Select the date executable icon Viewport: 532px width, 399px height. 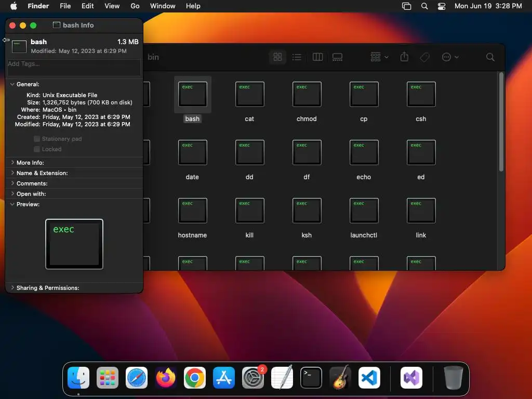click(192, 152)
